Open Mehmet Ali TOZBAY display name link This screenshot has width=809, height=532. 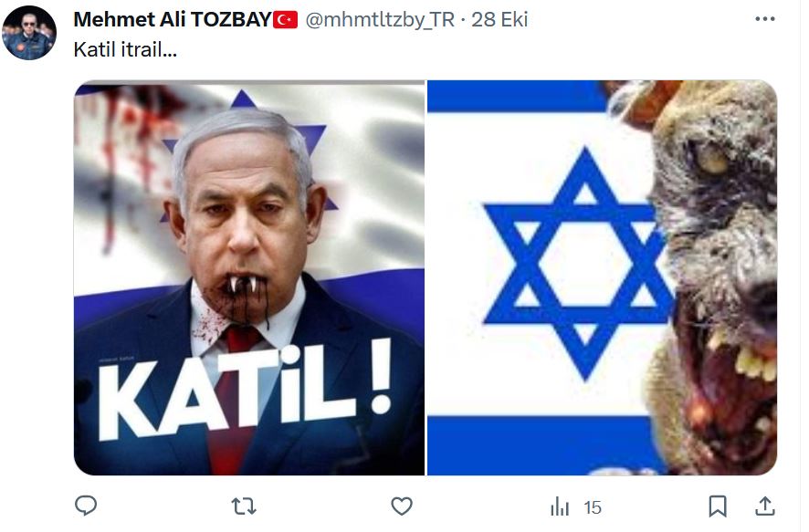pyautogui.click(x=173, y=20)
